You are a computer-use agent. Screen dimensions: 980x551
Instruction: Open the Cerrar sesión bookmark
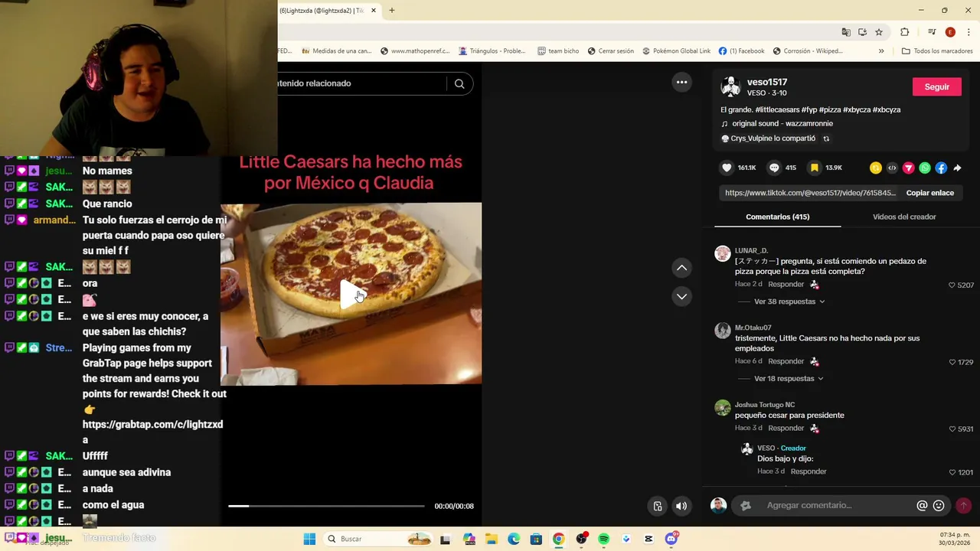tap(610, 51)
